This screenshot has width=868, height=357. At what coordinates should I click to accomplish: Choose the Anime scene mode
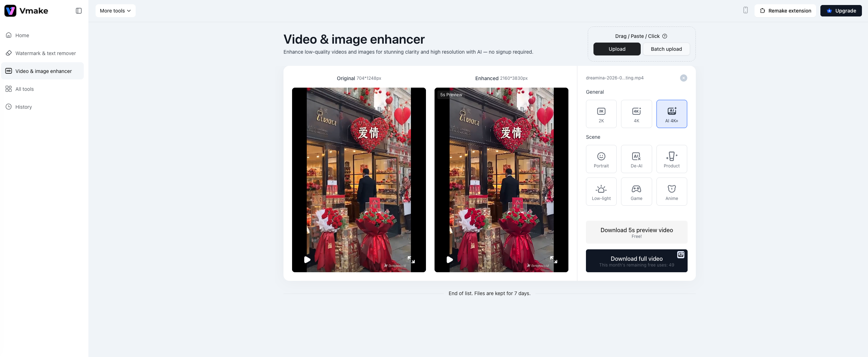(671, 191)
